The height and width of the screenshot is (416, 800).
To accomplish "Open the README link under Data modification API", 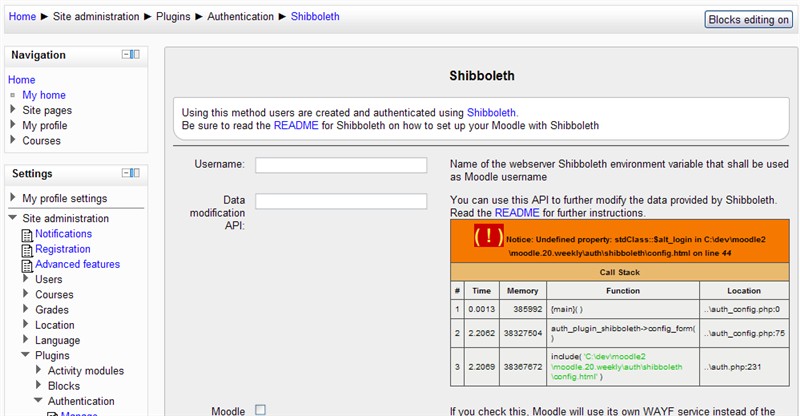I will (517, 212).
